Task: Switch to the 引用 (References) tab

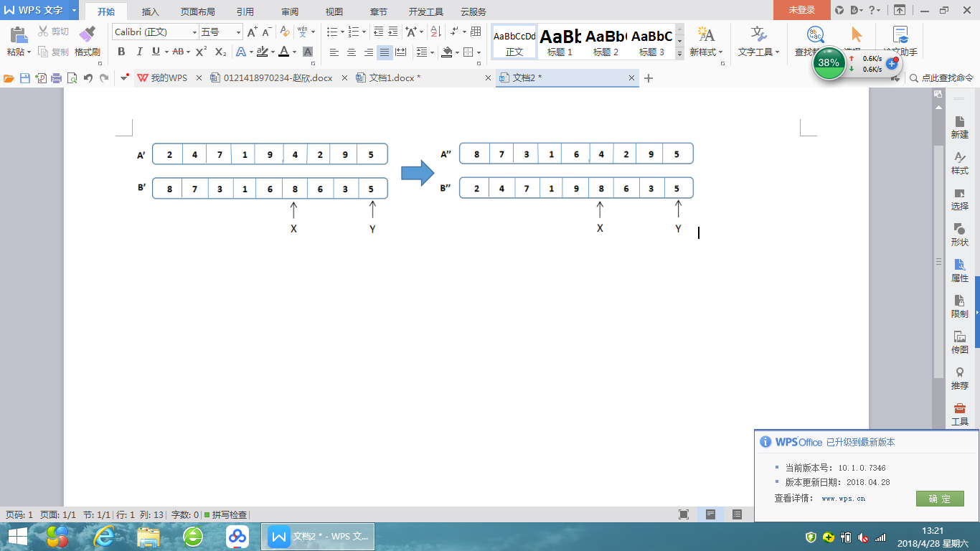Action: click(x=245, y=11)
